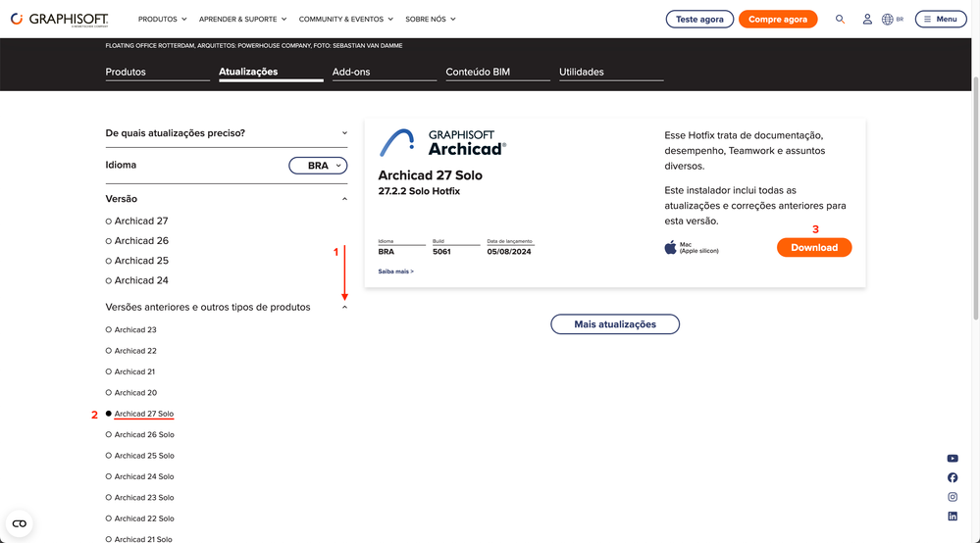Select Archicad 24 version radio

click(x=109, y=281)
